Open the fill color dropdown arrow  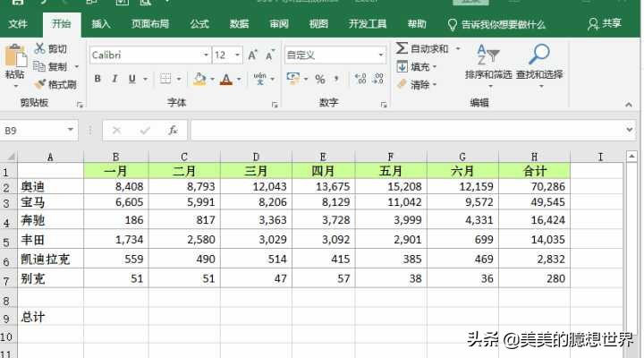point(212,79)
